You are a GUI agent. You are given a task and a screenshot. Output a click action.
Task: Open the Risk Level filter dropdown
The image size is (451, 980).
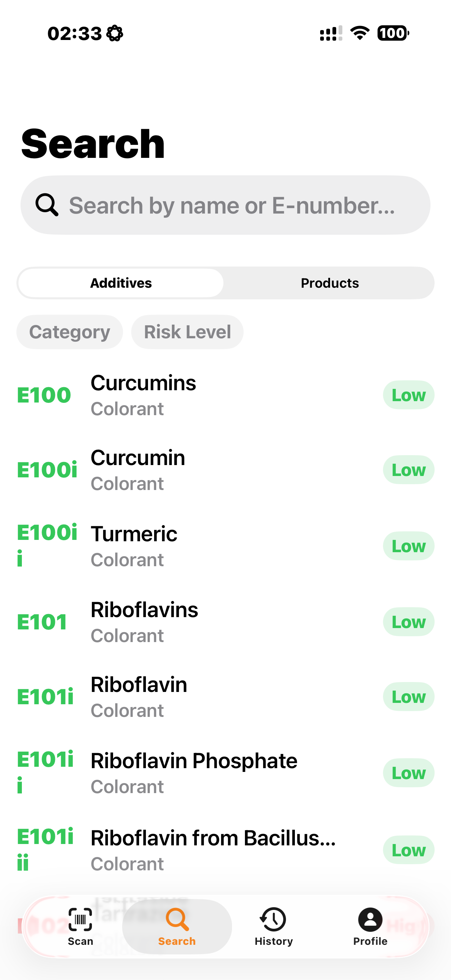187,332
